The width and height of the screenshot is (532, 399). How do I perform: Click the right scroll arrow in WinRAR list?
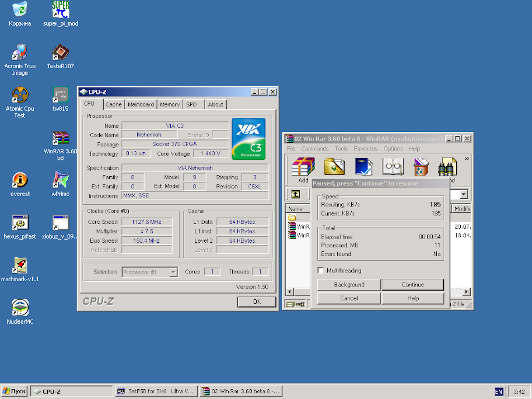(467, 292)
